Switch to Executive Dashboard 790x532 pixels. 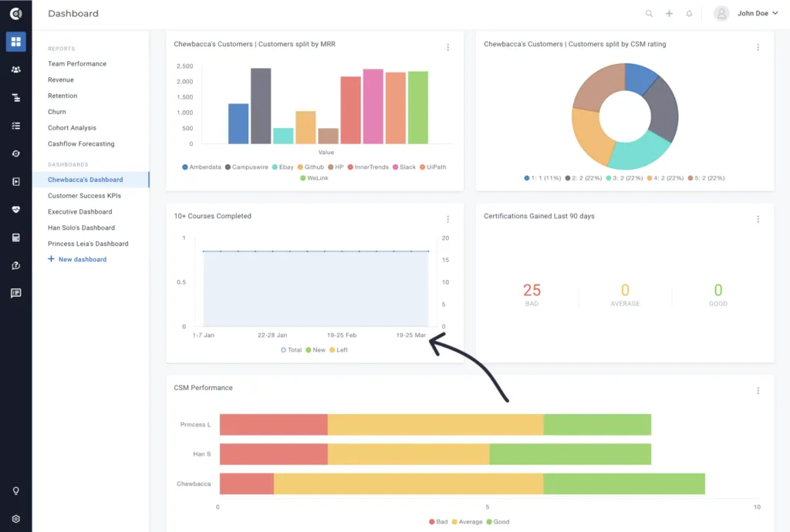(80, 212)
